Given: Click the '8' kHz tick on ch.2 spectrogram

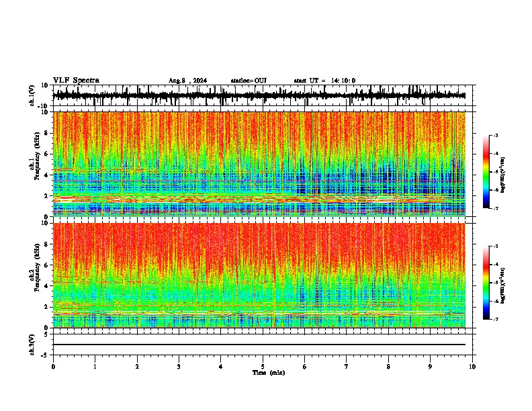Looking at the screenshot, I should point(47,244).
